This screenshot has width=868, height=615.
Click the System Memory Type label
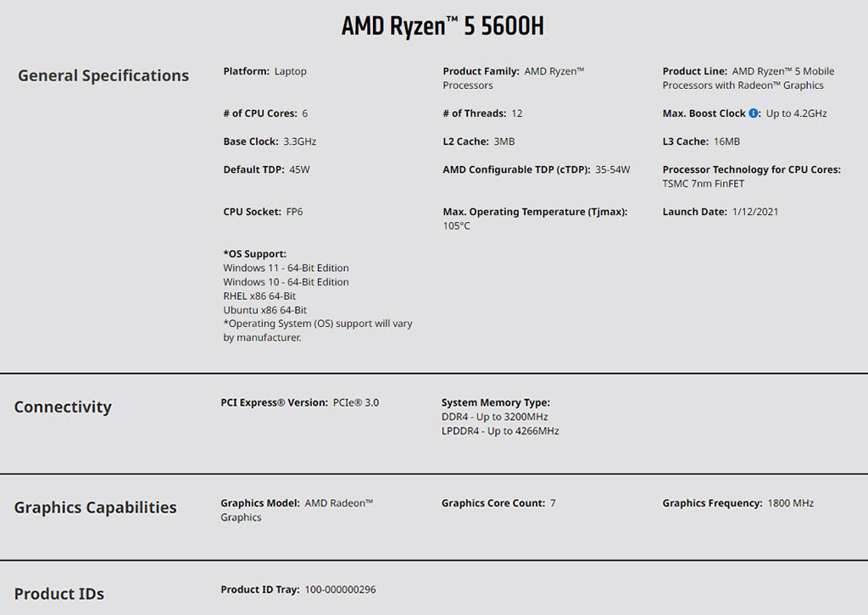click(495, 402)
